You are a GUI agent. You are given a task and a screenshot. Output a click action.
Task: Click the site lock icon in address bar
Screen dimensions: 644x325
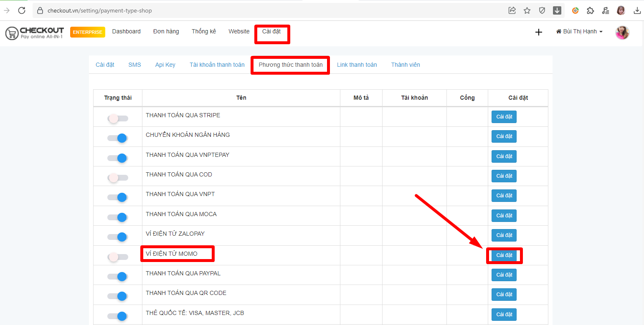pos(40,10)
